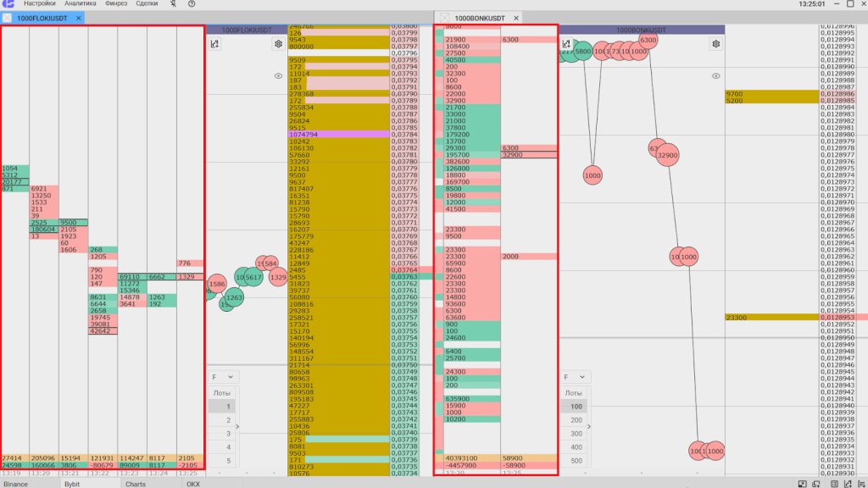The image size is (868, 488).
Task: Toggle eye visibility in 1000BONKUSDT chart
Action: coord(716,75)
